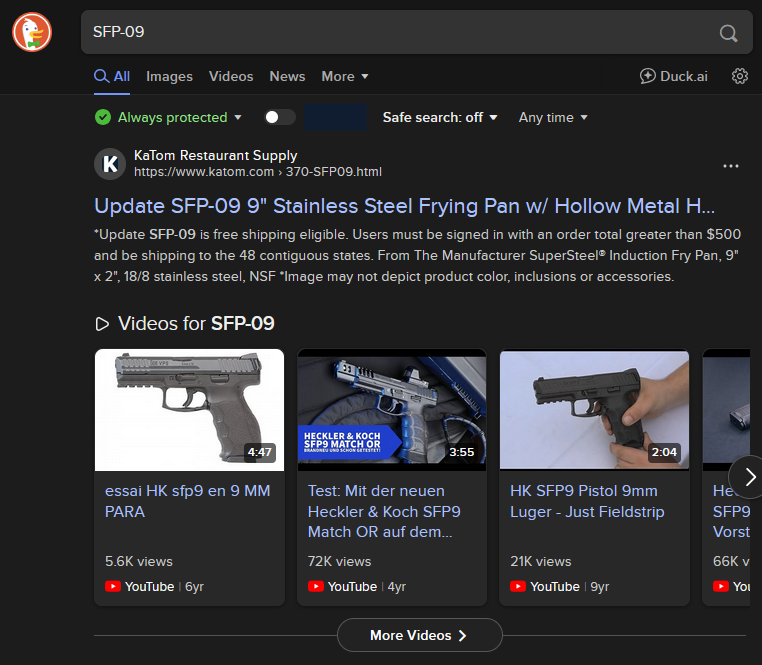Click the 21K views text
762x665 pixels.
(541, 561)
